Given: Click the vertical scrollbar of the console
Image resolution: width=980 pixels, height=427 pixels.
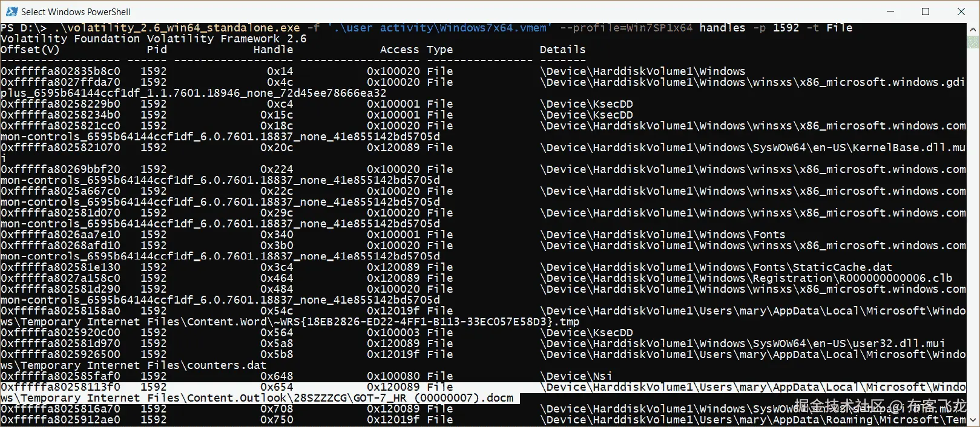Looking at the screenshot, I should (973, 224).
